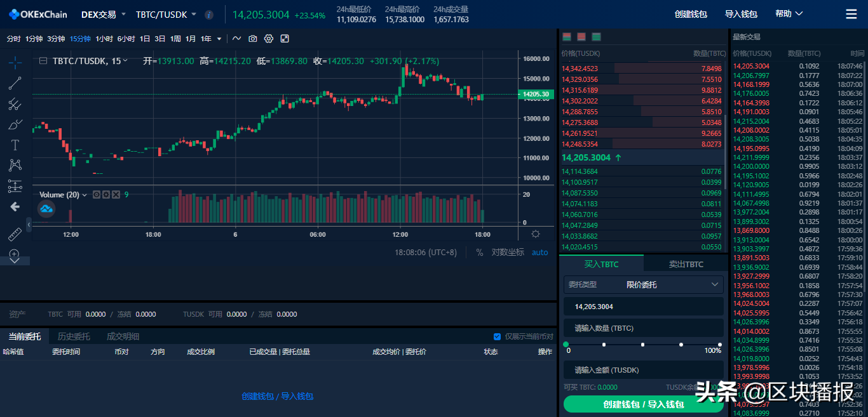
Task: Switch to 买入TBTC tab
Action: [601, 264]
